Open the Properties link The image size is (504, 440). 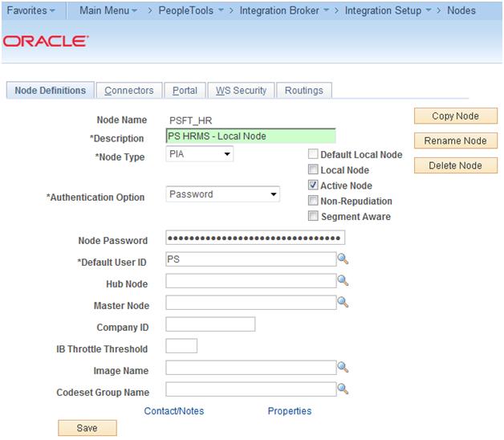point(290,411)
